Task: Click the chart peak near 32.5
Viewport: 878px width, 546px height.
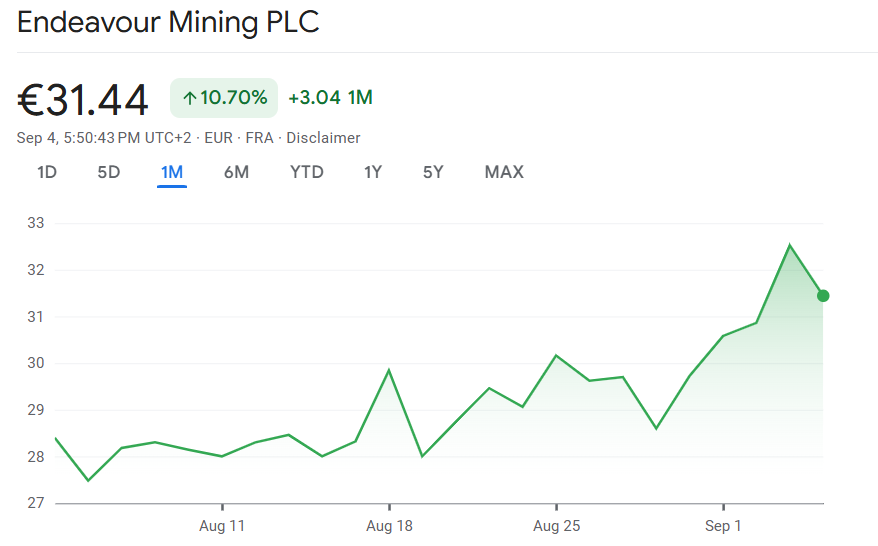Action: pos(790,245)
